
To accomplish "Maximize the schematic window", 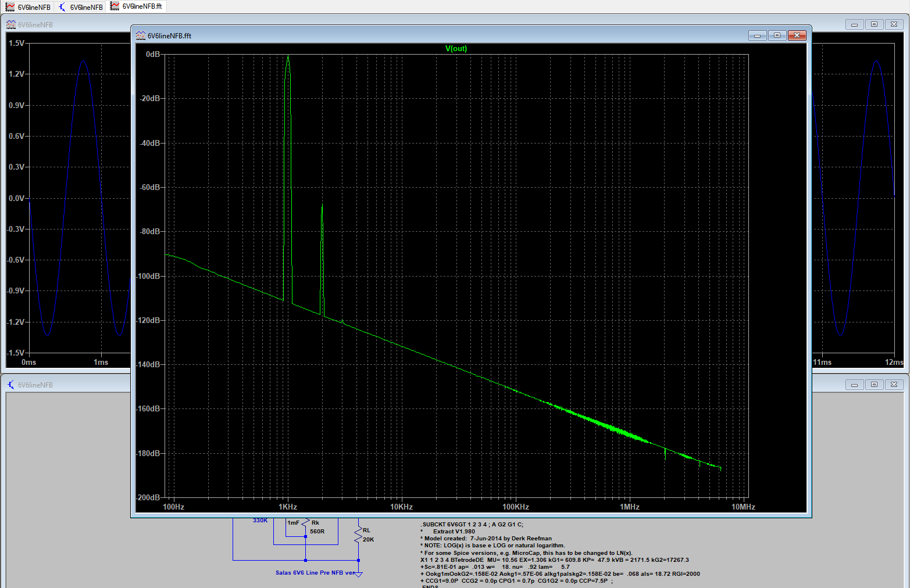I will point(874,385).
